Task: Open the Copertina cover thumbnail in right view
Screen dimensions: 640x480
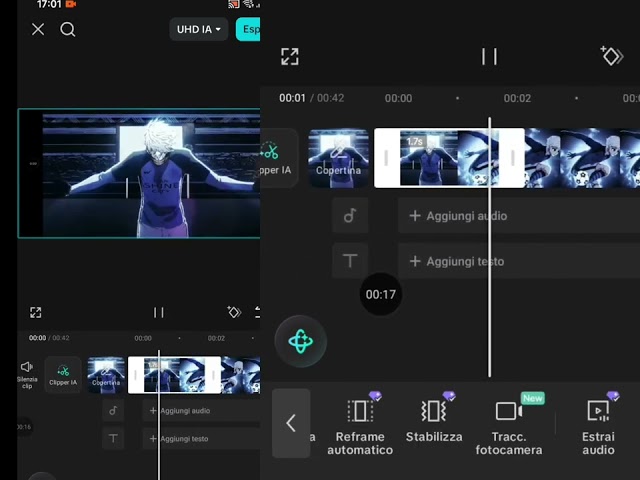Action: (x=339, y=158)
